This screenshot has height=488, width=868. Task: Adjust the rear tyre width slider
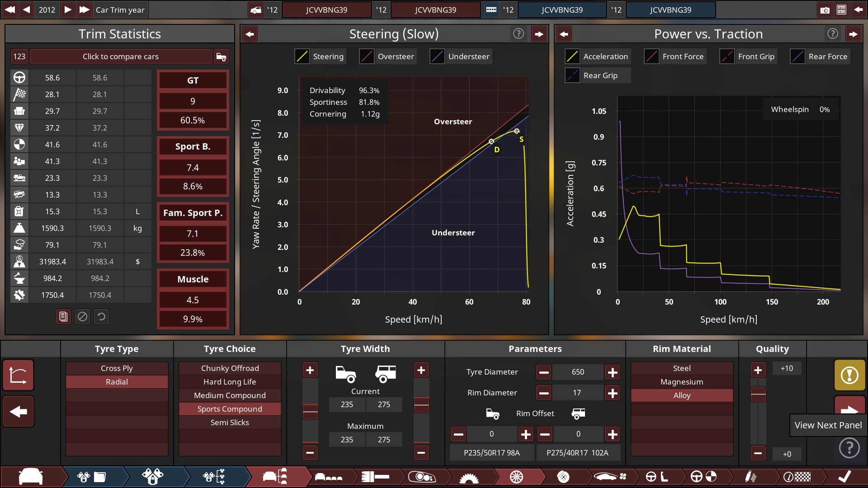421,405
